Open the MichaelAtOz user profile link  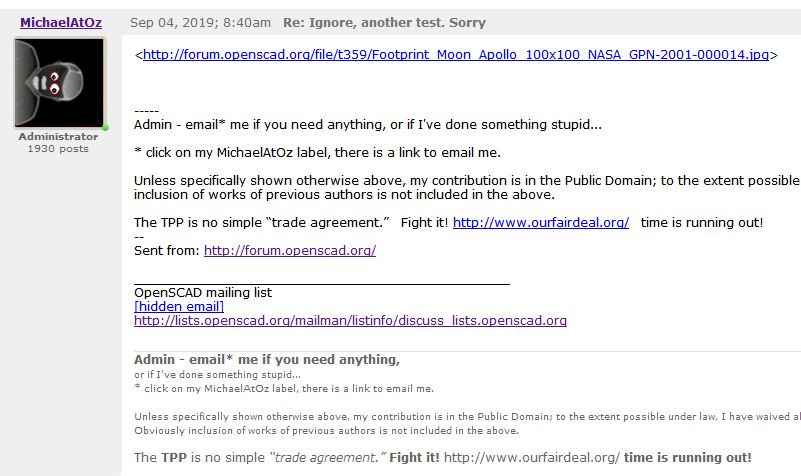pos(60,22)
